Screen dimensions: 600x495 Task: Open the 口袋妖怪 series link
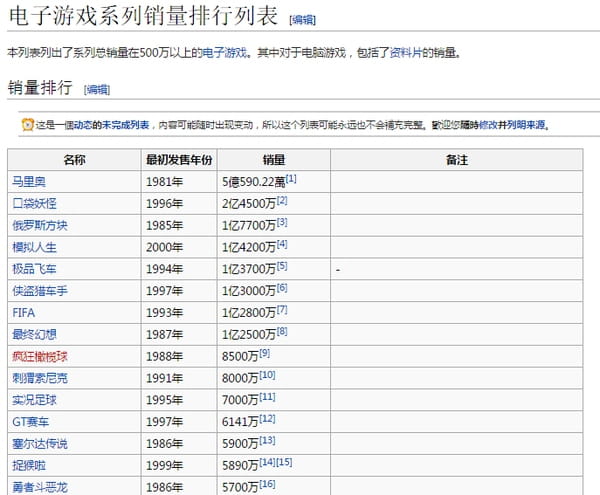(34, 203)
